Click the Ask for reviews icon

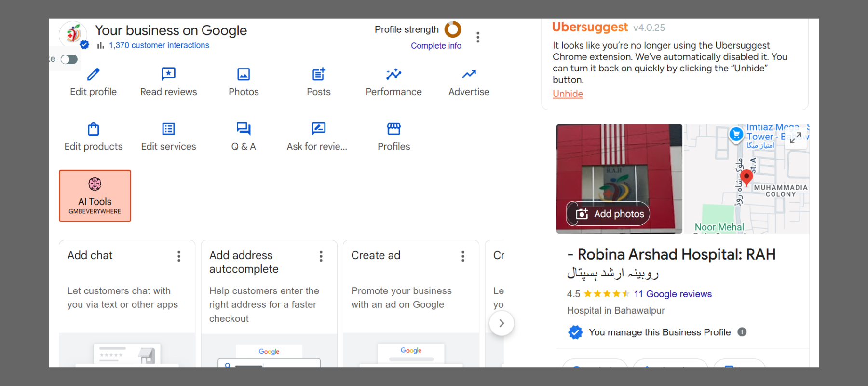click(x=318, y=128)
